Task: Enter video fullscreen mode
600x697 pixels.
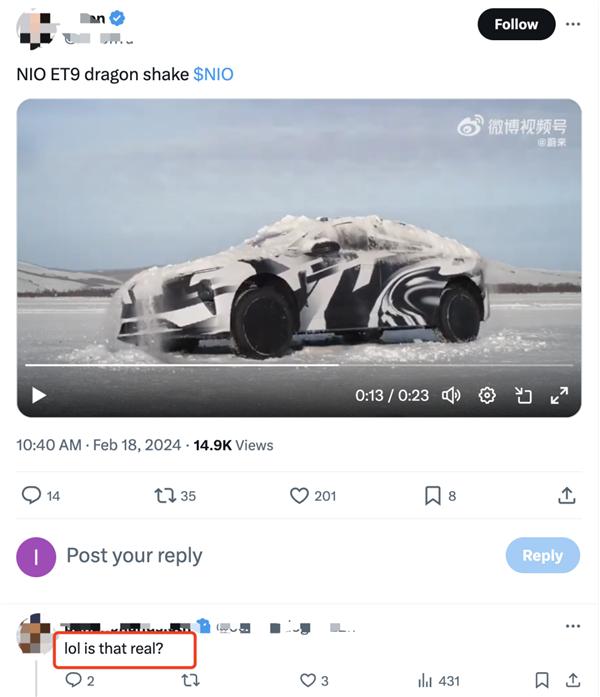Action: coord(559,395)
